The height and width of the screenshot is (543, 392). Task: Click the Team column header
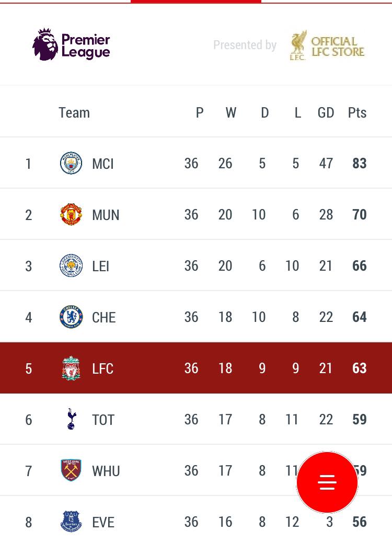click(74, 113)
